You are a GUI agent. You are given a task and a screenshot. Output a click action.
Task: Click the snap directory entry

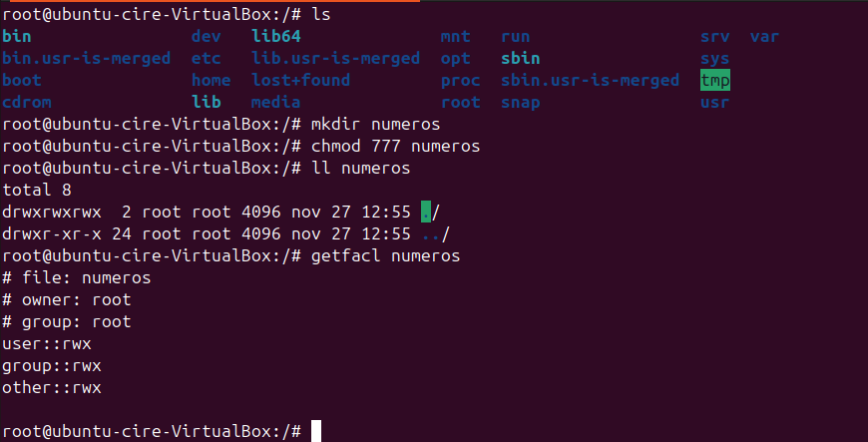(521, 102)
